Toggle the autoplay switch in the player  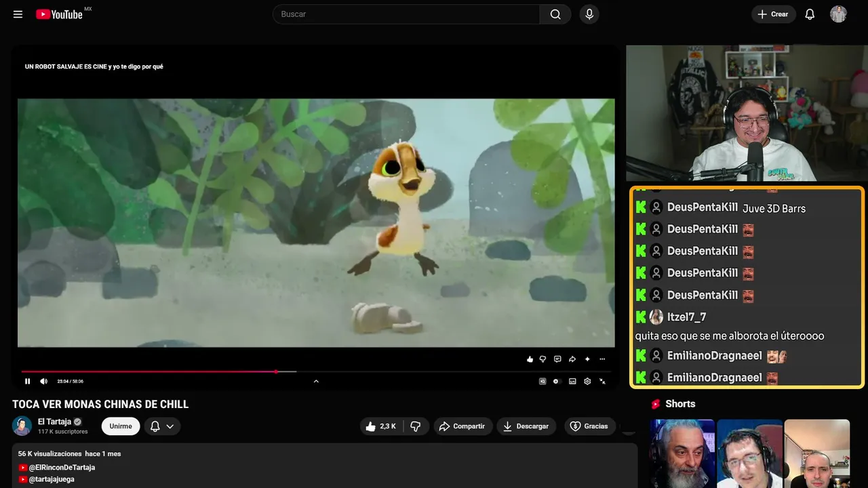point(556,381)
